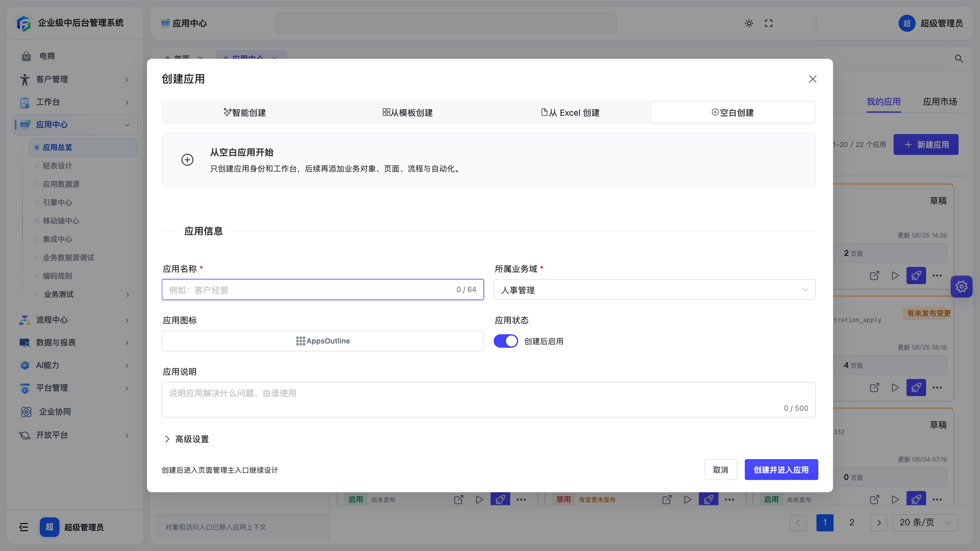Open the 20 条/页 page size dropdown
Screen dimensions: 980x551
coord(925,523)
